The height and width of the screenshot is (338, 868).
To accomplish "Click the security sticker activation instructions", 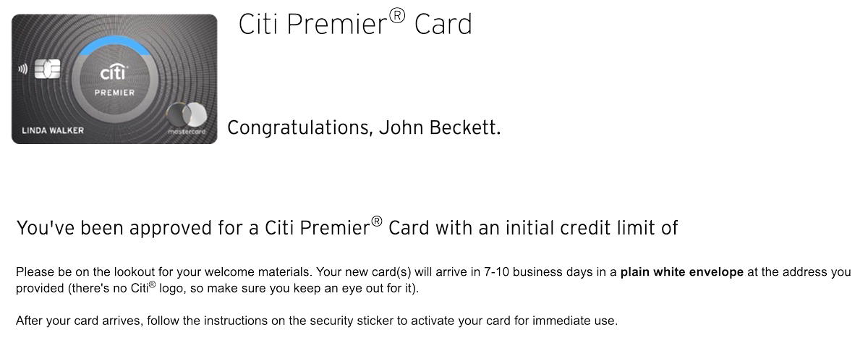I will click(x=317, y=321).
